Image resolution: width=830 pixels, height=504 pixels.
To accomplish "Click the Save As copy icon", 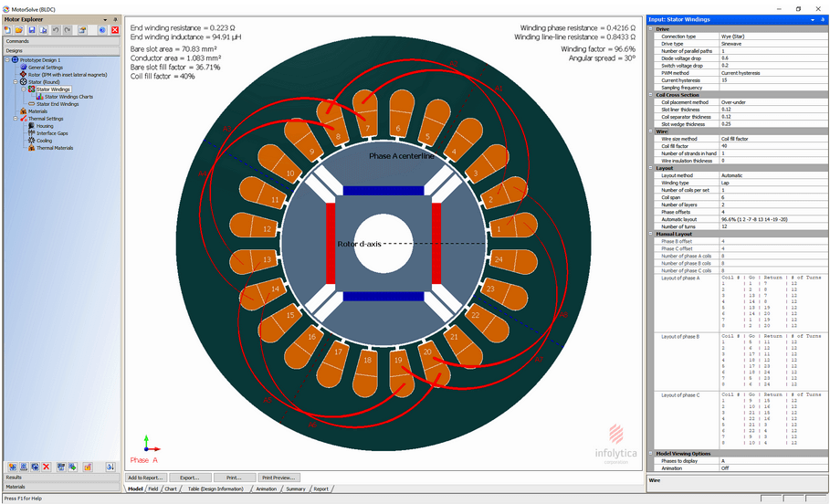I will pos(43,30).
